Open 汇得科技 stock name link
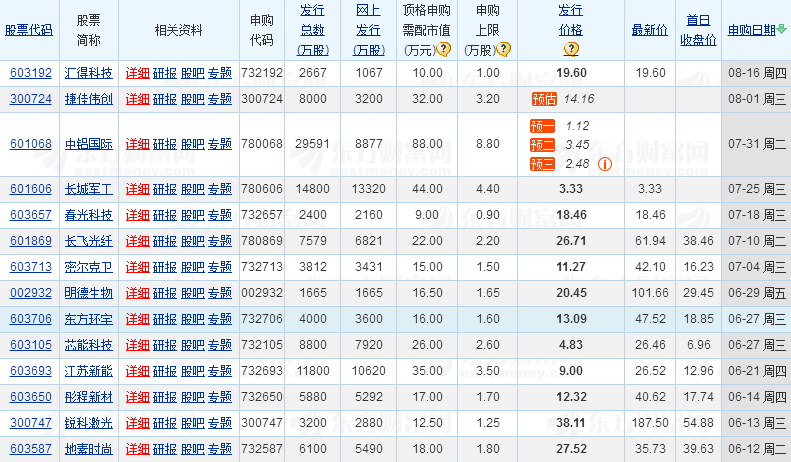The width and height of the screenshot is (791, 462). coord(89,73)
